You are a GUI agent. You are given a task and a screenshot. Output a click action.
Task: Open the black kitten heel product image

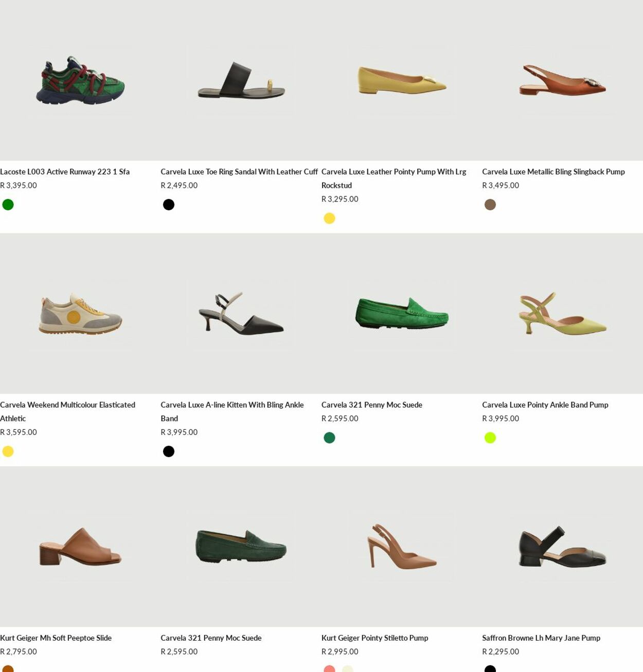(241, 314)
